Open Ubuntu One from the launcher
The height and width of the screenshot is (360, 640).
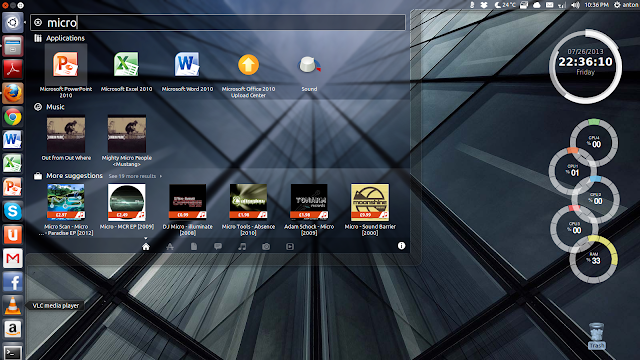(x=13, y=235)
